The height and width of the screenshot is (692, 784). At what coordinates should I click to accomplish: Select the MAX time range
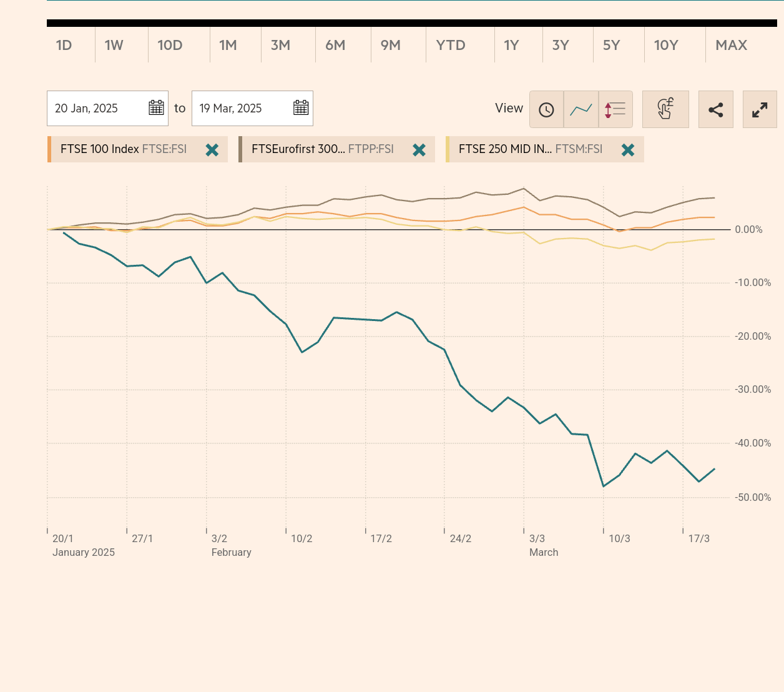pyautogui.click(x=731, y=45)
